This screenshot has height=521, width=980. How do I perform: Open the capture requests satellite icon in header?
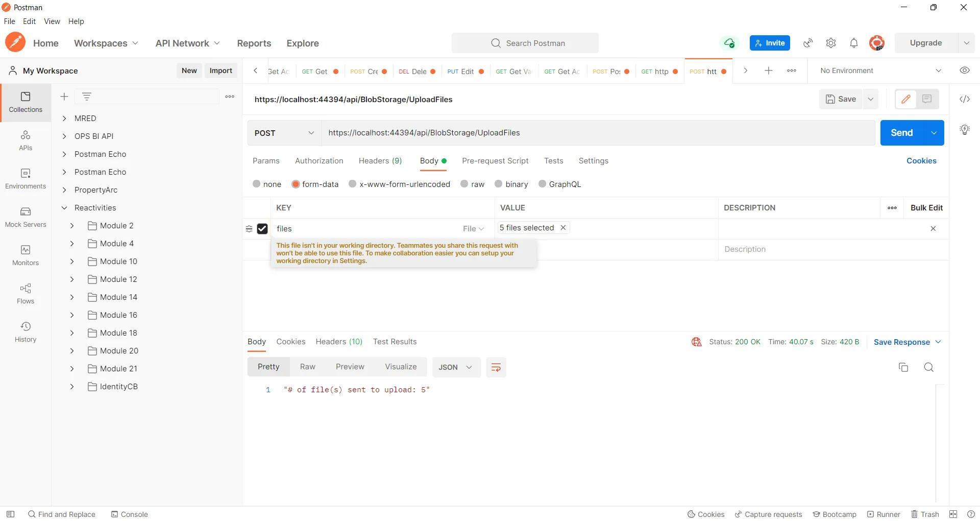point(808,43)
